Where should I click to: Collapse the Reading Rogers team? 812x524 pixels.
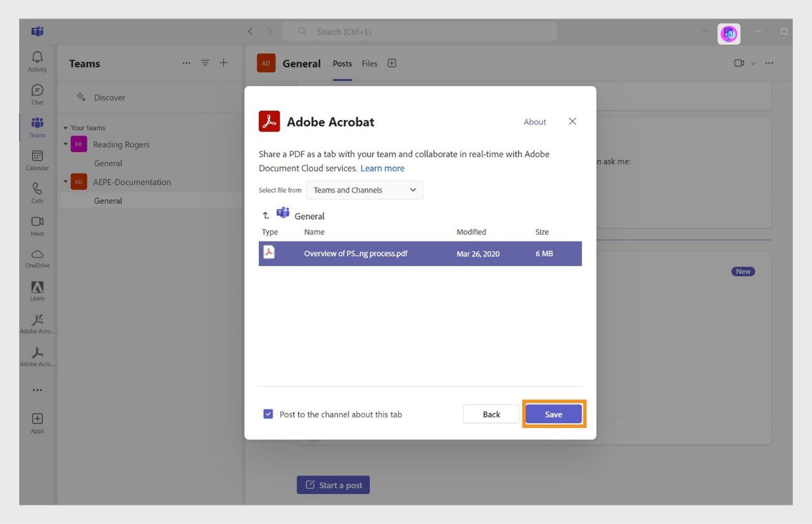tap(65, 144)
